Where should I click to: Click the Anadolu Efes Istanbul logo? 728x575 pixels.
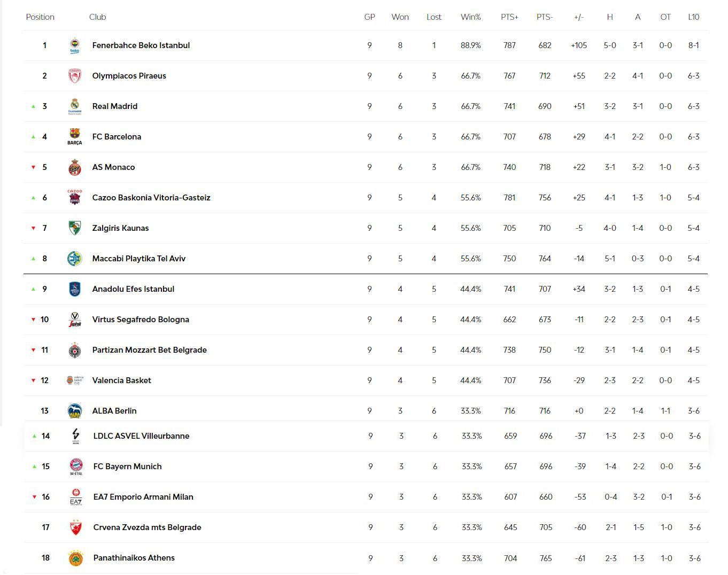(75, 289)
